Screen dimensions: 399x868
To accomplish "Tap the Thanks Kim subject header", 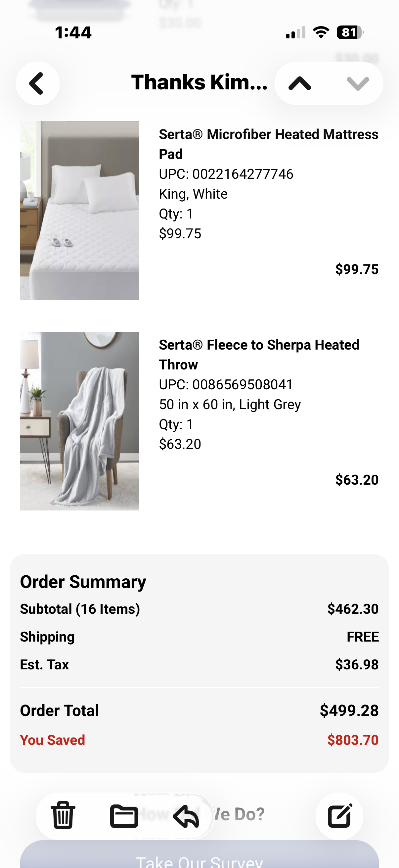I will [x=199, y=82].
